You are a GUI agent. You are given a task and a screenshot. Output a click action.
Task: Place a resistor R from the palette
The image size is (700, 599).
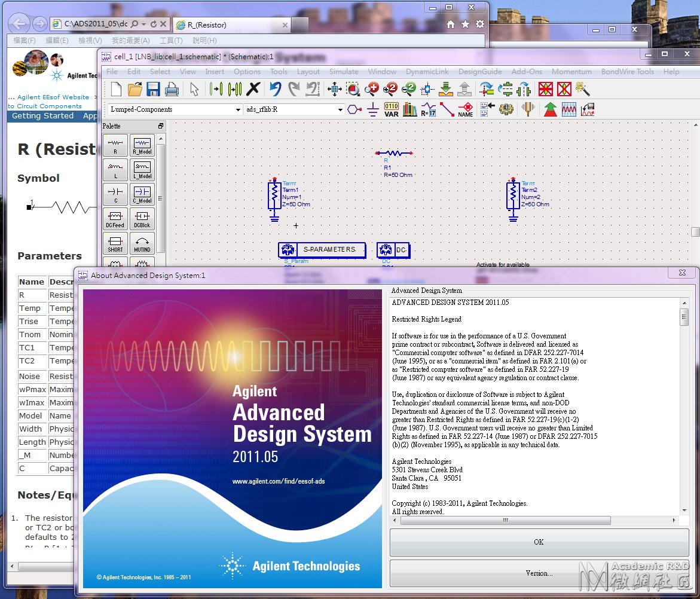pos(115,145)
